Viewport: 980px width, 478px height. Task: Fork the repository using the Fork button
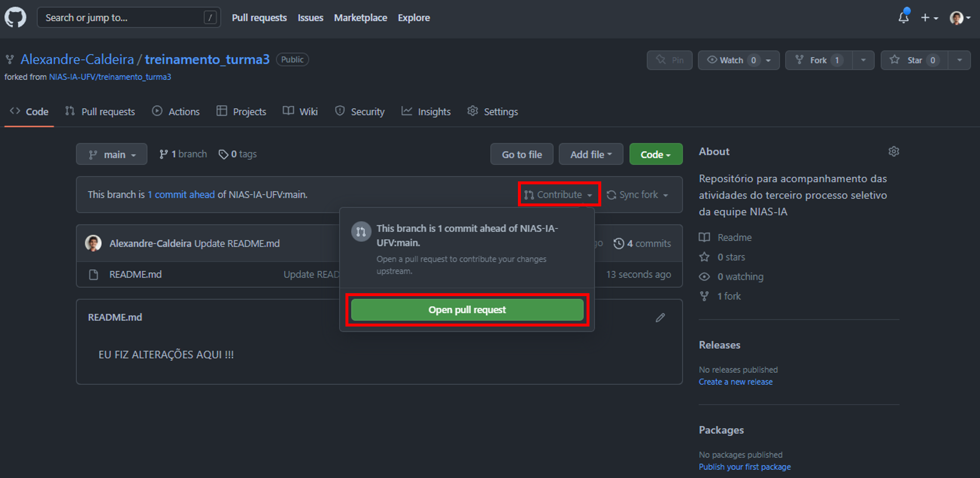click(818, 60)
